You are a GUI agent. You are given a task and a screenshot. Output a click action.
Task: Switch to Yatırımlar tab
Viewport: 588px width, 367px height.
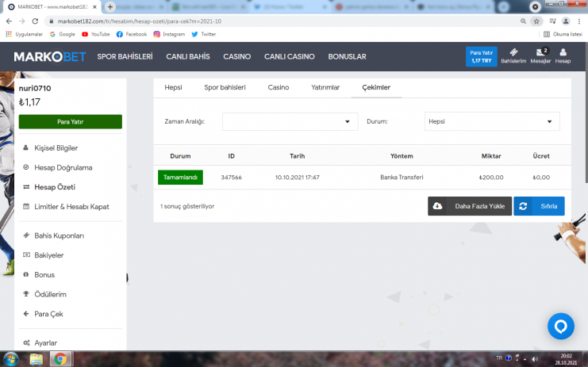(325, 87)
